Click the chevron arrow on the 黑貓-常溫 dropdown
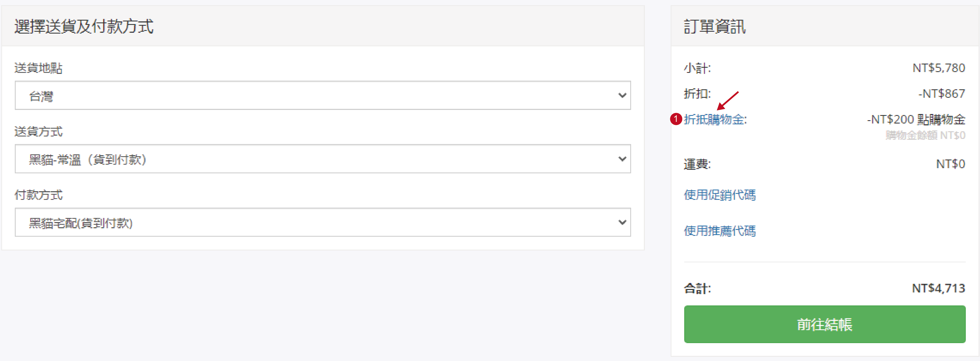Viewport: 980px width, 361px height. click(622, 158)
